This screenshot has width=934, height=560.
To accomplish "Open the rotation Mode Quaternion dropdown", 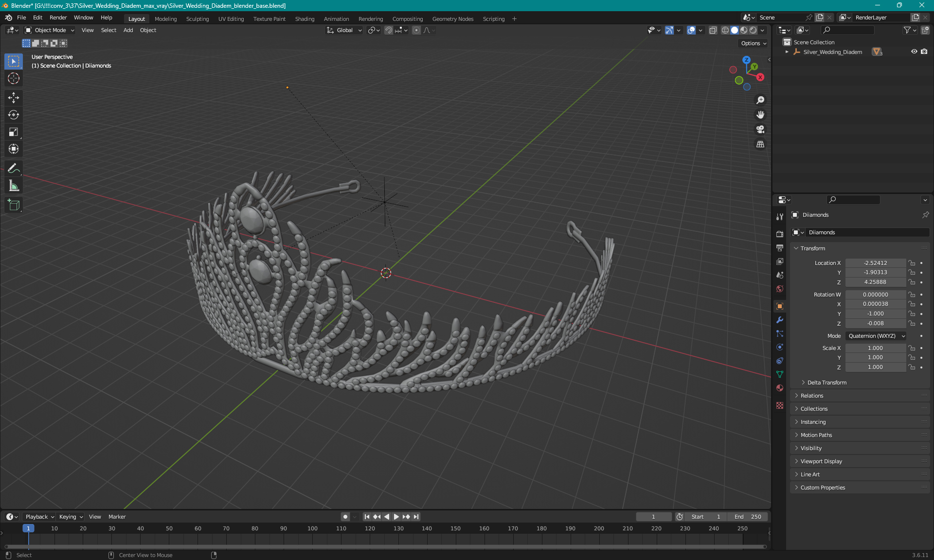I will point(876,336).
